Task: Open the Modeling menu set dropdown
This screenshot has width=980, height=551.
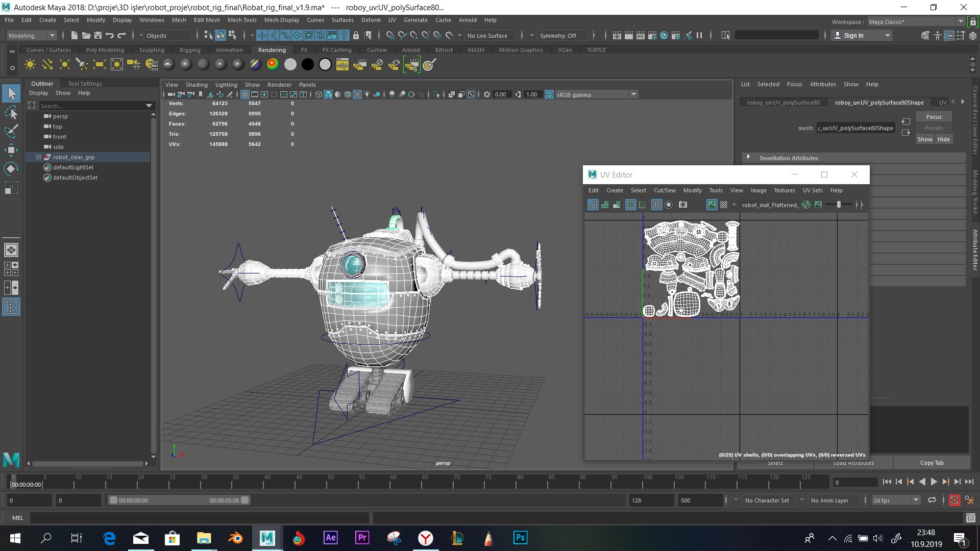Action: pos(32,35)
